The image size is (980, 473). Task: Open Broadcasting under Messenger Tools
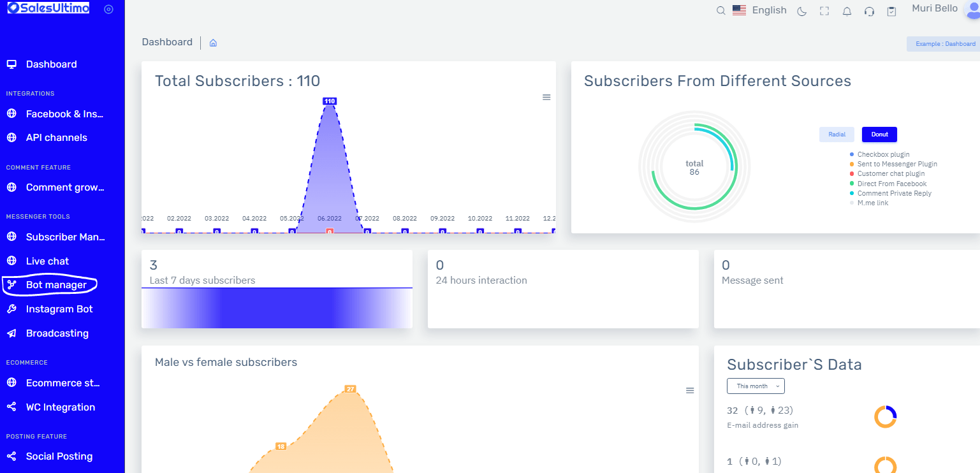pos(57,333)
